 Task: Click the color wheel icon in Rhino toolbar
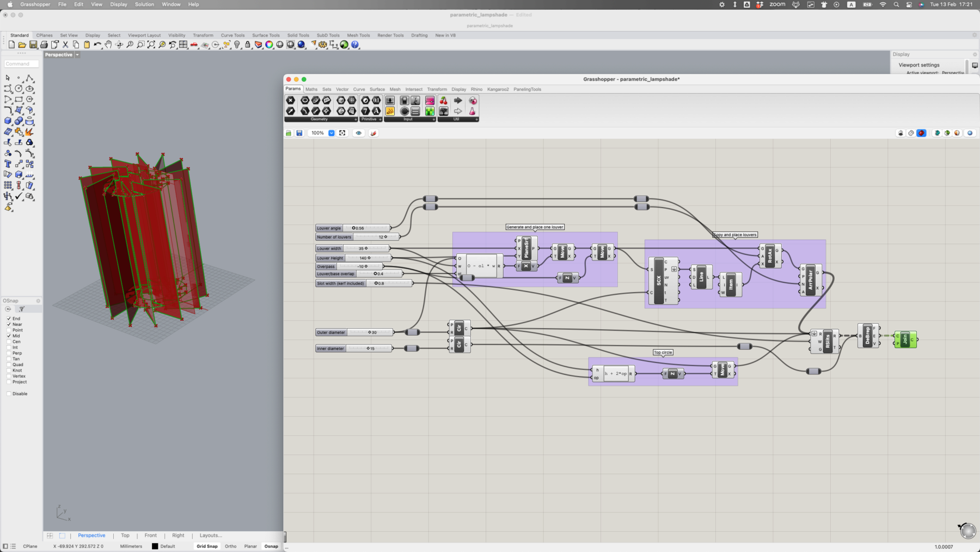point(269,45)
